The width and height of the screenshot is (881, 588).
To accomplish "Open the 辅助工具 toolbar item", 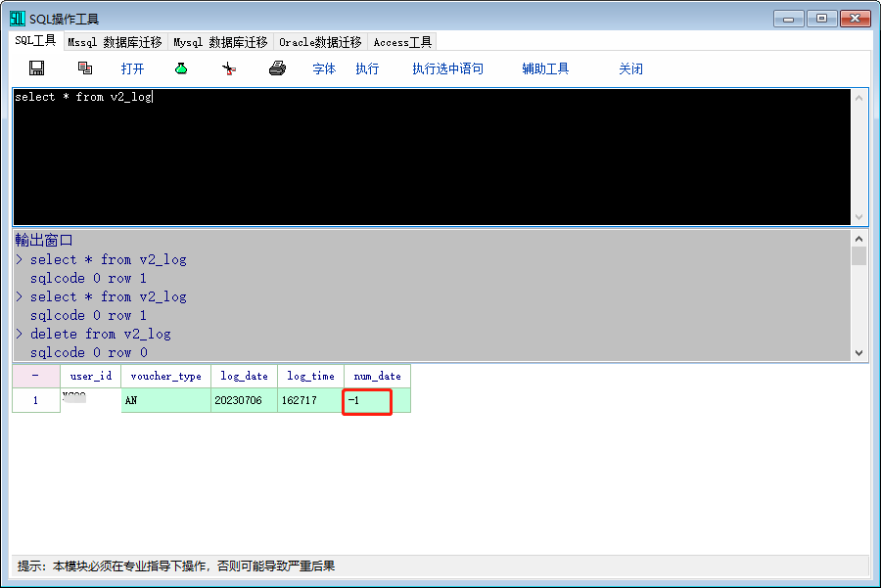I will click(545, 68).
